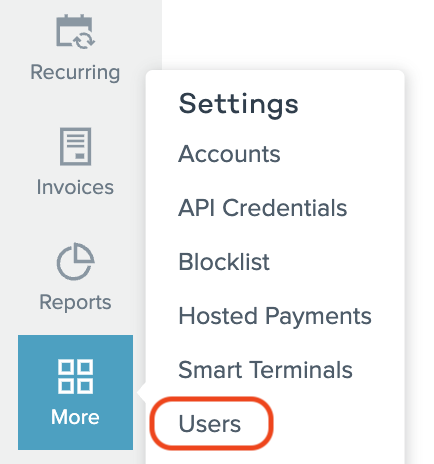
Task: Go to API Credentials settings
Action: click(x=263, y=208)
